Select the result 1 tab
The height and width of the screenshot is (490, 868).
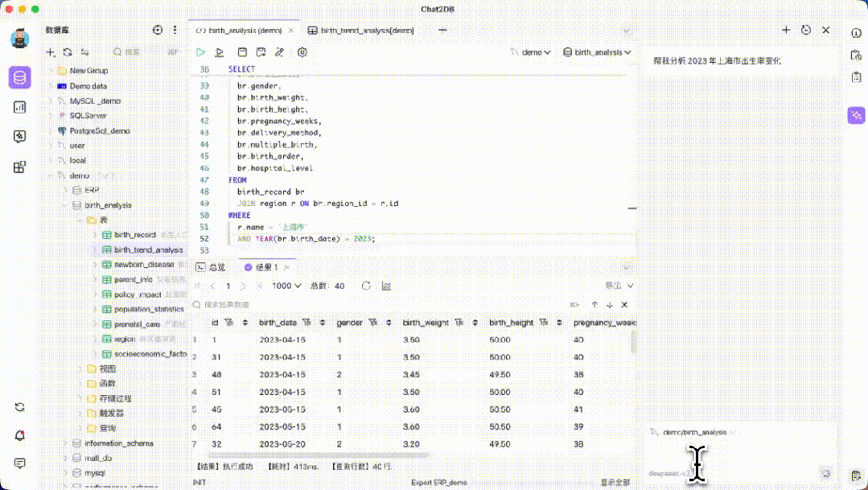coord(261,267)
